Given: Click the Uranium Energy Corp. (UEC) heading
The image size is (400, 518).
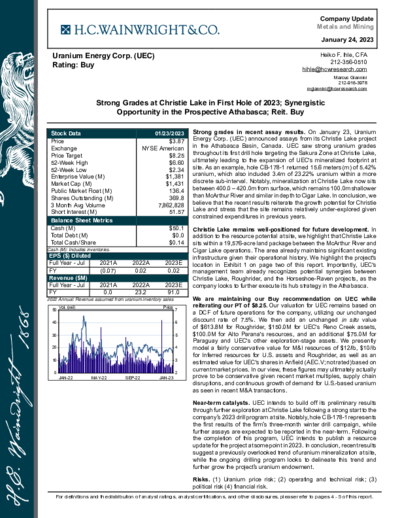Looking at the screenshot, I should (x=103, y=56).
